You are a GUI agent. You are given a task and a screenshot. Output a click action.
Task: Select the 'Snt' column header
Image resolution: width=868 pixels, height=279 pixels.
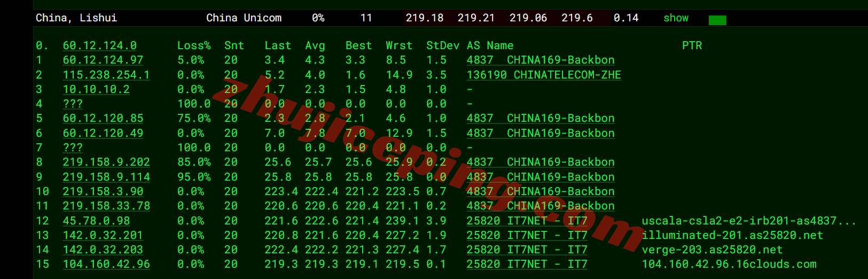point(234,45)
